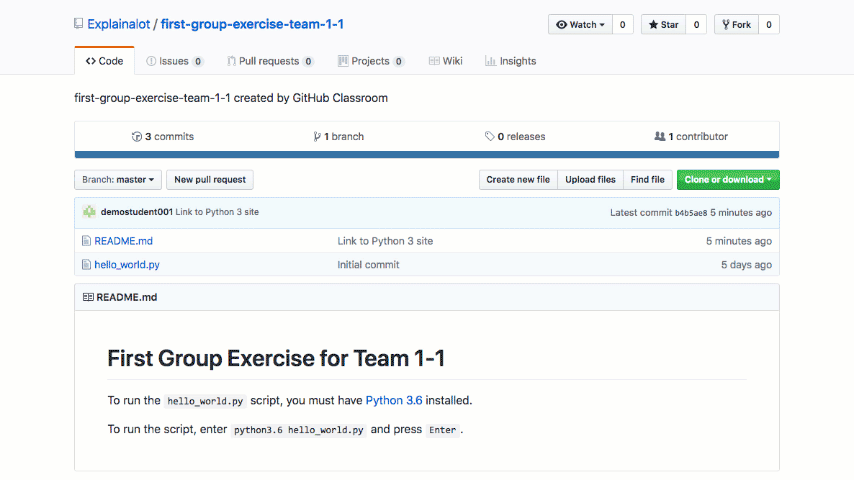
Task: Follow the Python 3.6 link in README
Action: [x=394, y=400]
